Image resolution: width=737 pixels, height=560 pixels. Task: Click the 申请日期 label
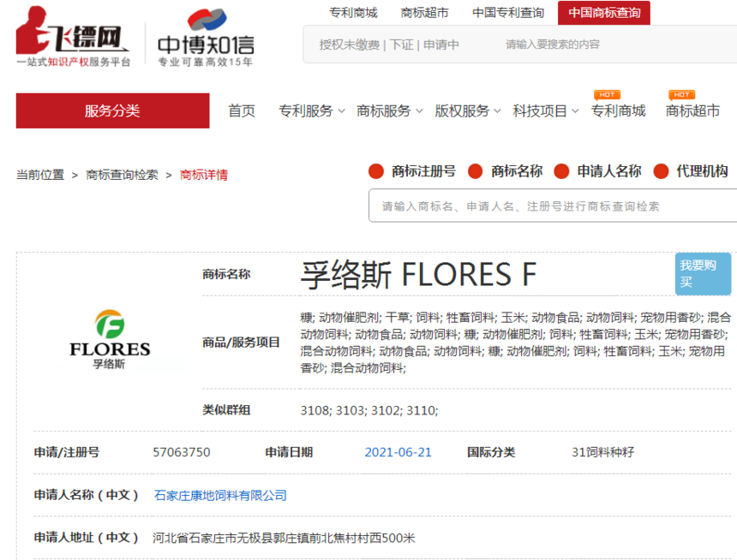pos(289,452)
